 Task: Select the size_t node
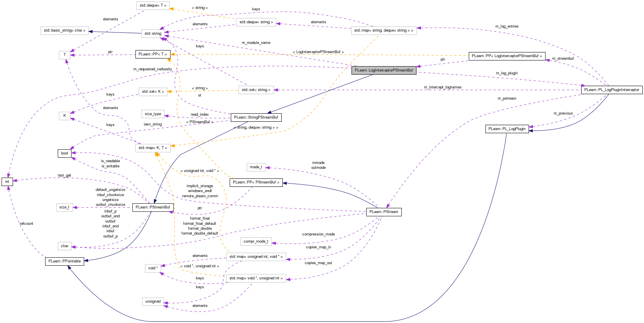point(65,207)
